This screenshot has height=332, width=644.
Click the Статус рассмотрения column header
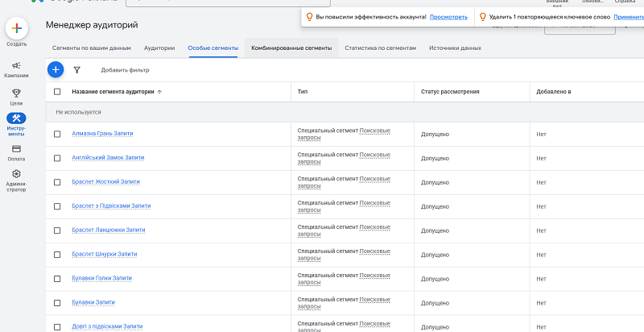pos(450,92)
